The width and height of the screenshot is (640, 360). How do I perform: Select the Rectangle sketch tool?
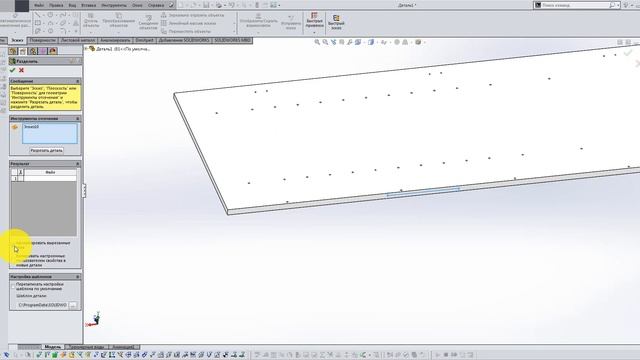[x=38, y=23]
